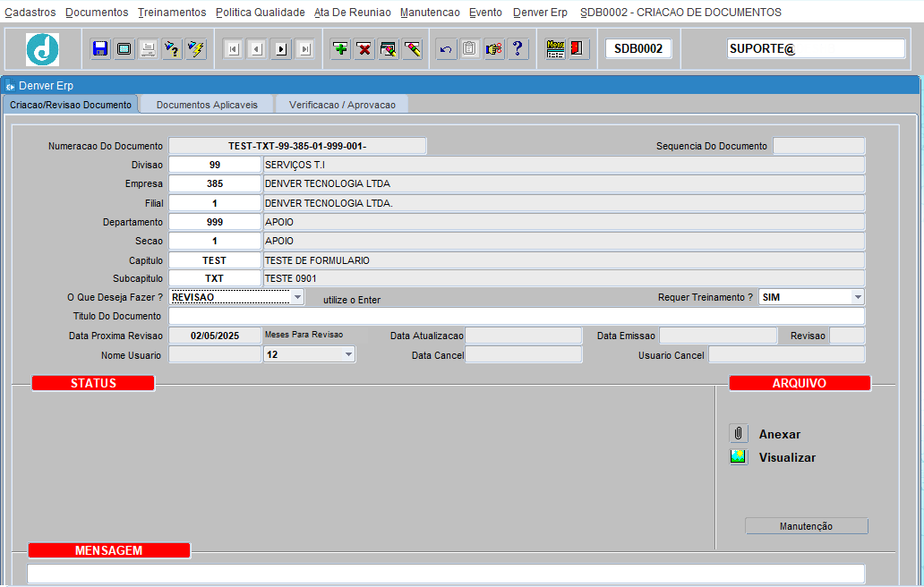This screenshot has width=924, height=587.
Task: Click the clipboard paste icon
Action: [x=470, y=49]
